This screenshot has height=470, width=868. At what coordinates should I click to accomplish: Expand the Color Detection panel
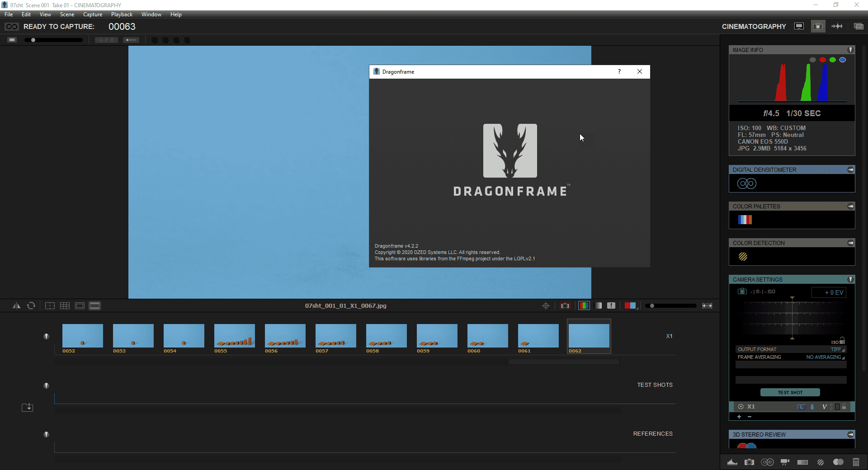pyautogui.click(x=850, y=243)
